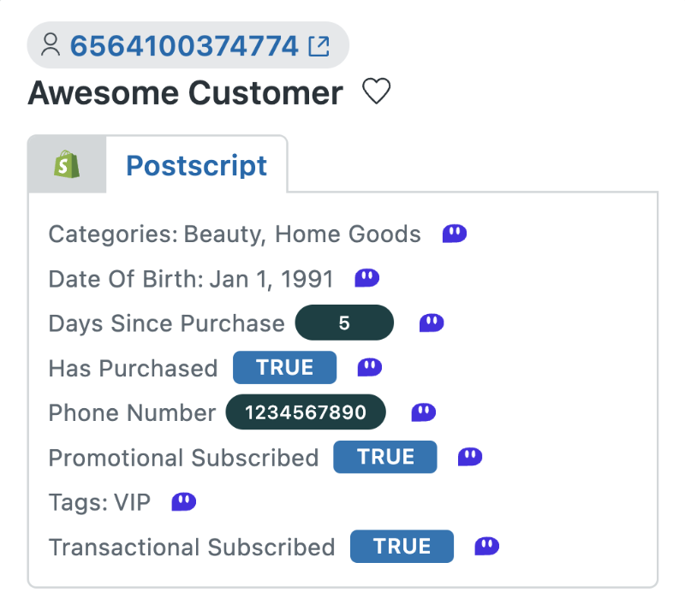Image resolution: width=685 pixels, height=616 pixels.
Task: Click the external link icon beside customer ID
Action: pos(319,46)
